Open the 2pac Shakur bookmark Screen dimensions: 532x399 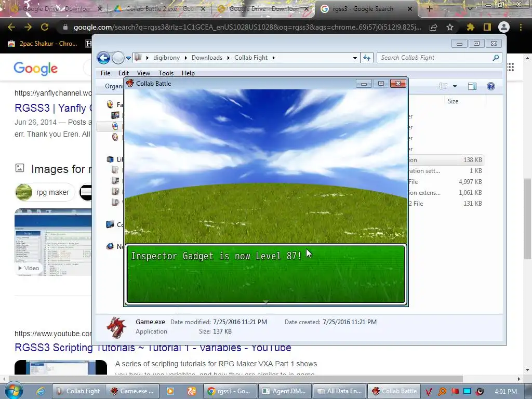pyautogui.click(x=43, y=44)
